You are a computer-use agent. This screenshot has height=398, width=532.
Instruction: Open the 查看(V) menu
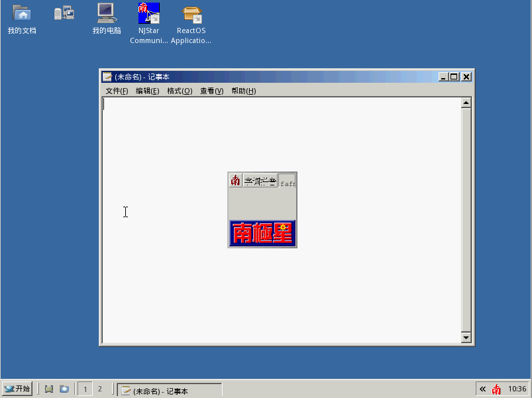pos(212,91)
